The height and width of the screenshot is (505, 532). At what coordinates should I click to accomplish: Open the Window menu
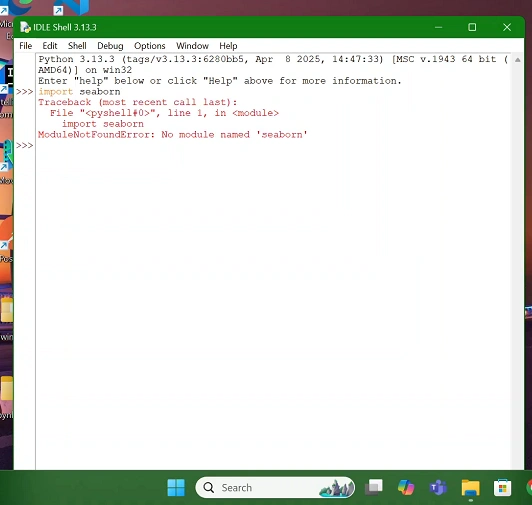click(x=192, y=46)
